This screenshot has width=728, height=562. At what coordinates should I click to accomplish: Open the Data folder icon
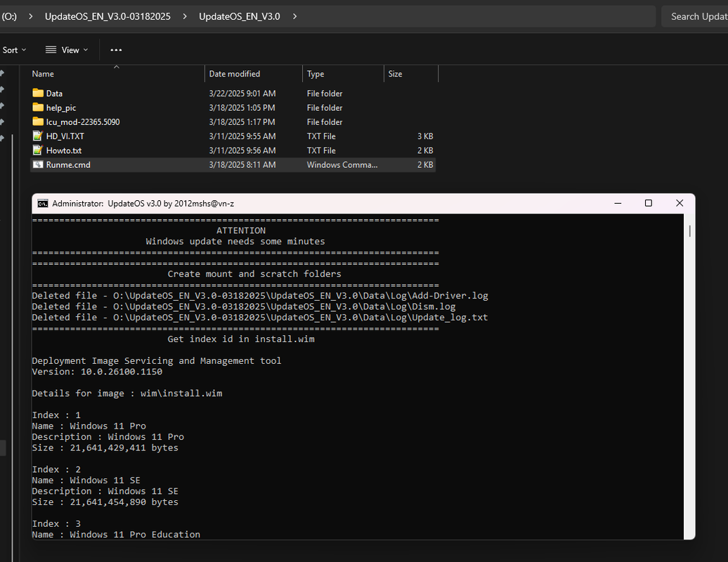tap(38, 93)
